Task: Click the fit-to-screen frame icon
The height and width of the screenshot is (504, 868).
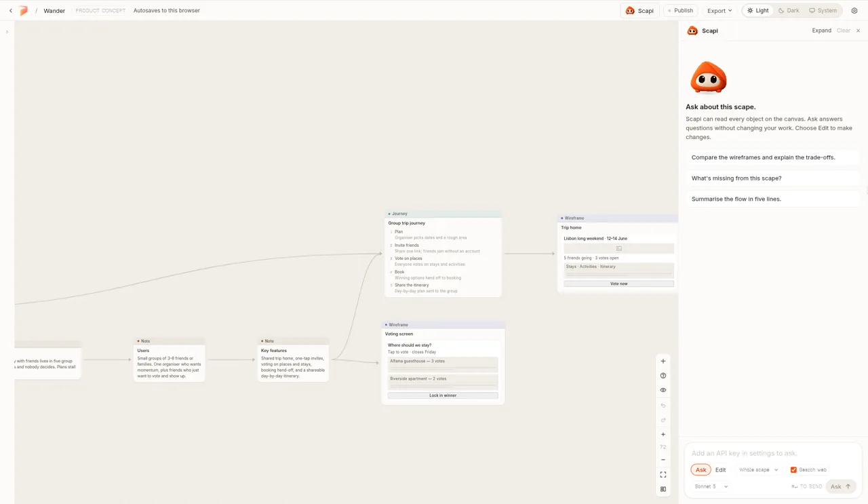Action: tap(663, 475)
